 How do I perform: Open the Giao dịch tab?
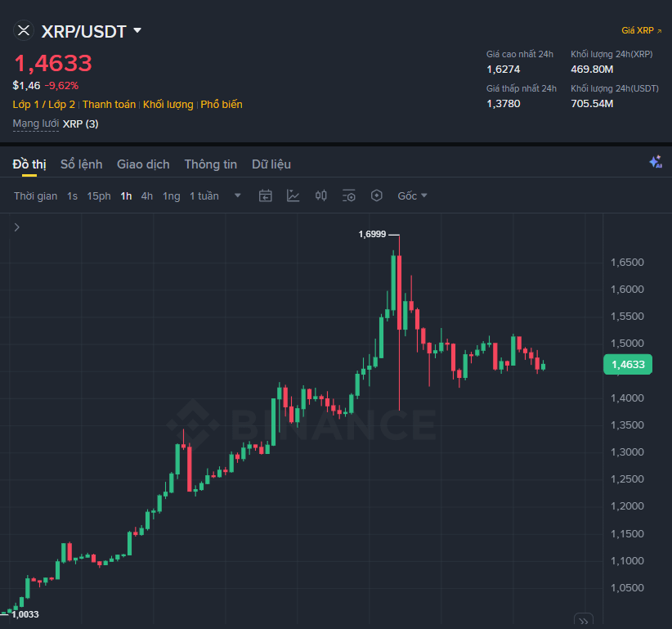click(x=143, y=164)
